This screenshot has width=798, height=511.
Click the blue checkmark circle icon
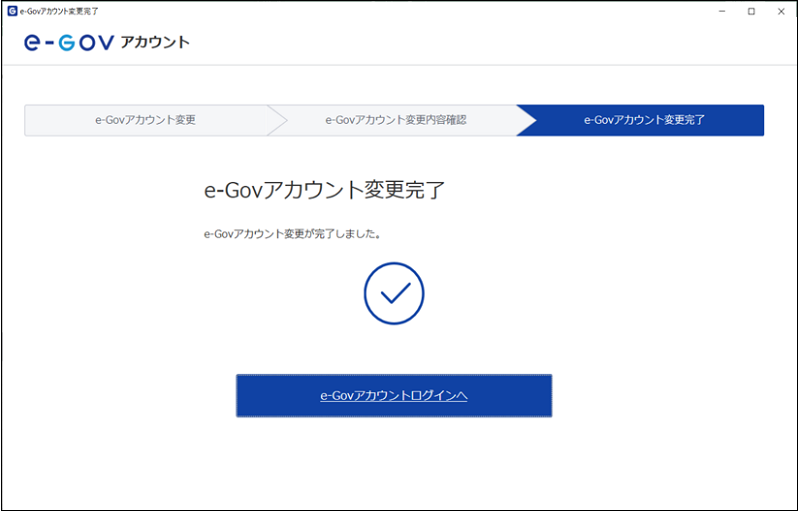[394, 293]
